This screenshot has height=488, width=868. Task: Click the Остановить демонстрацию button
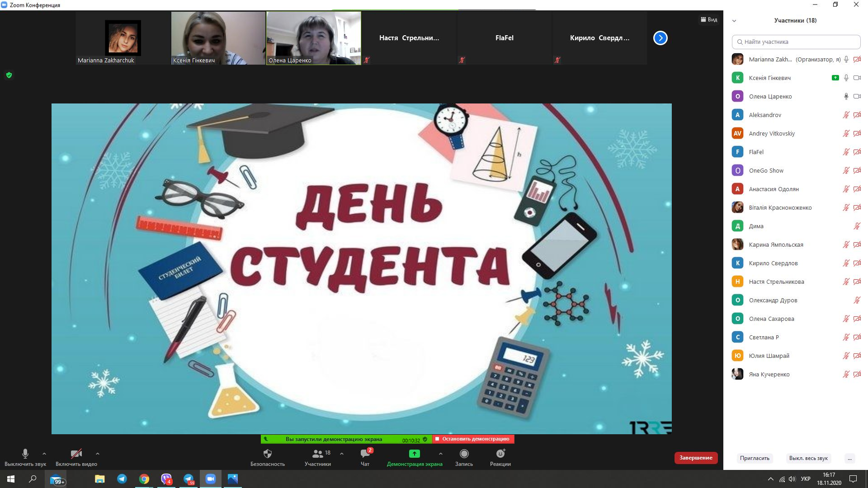473,439
